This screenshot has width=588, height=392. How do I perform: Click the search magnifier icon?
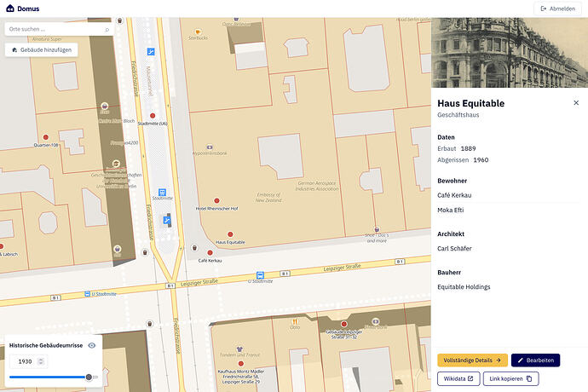tap(107, 29)
